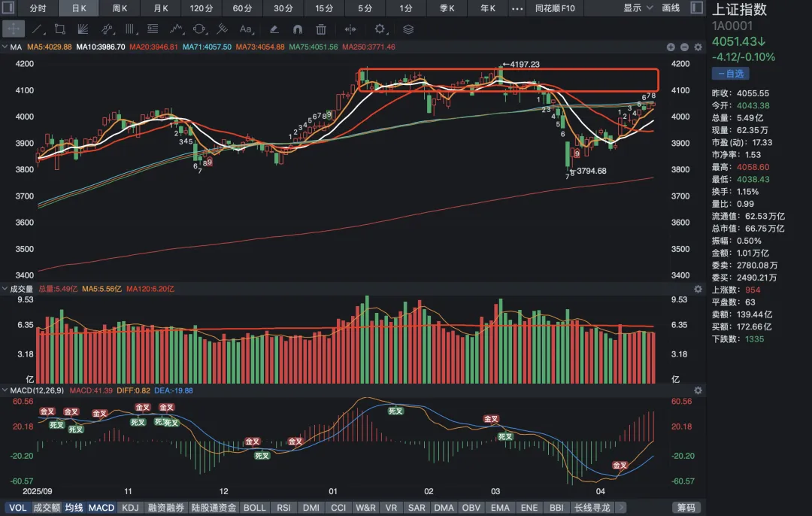The image size is (812, 516).
Task: Switch to 月K monthly candlestick
Action: (x=161, y=8)
